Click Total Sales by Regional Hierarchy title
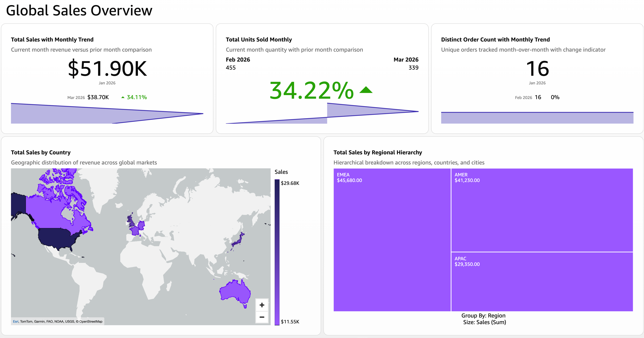This screenshot has width=644, height=338. coord(378,152)
